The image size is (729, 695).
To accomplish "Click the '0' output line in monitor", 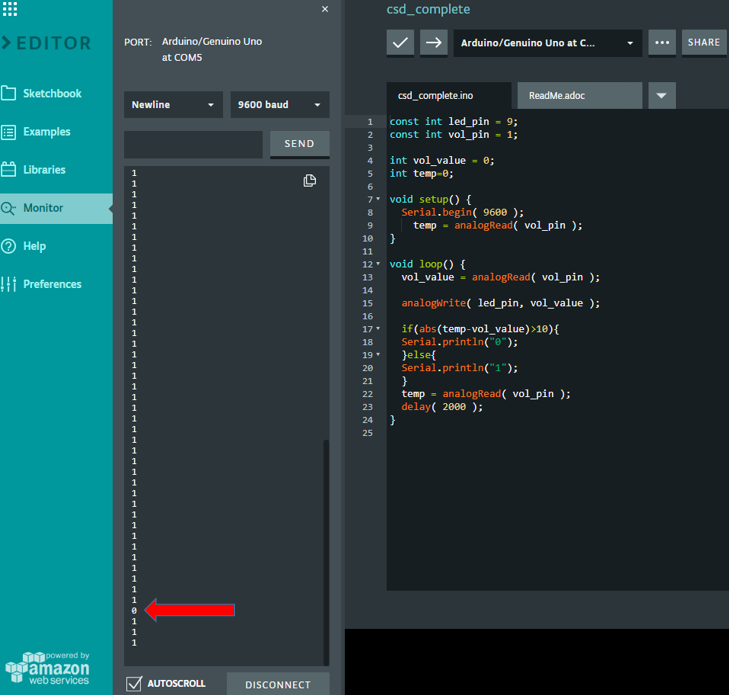I will [x=134, y=610].
